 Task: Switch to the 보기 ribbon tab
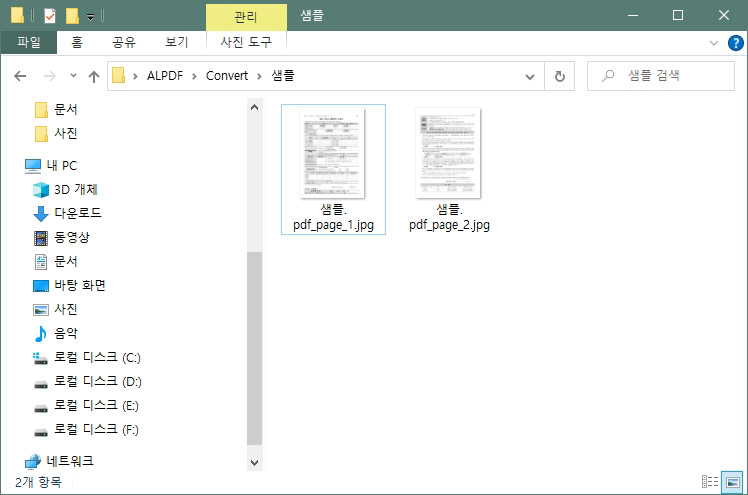pyautogui.click(x=177, y=42)
